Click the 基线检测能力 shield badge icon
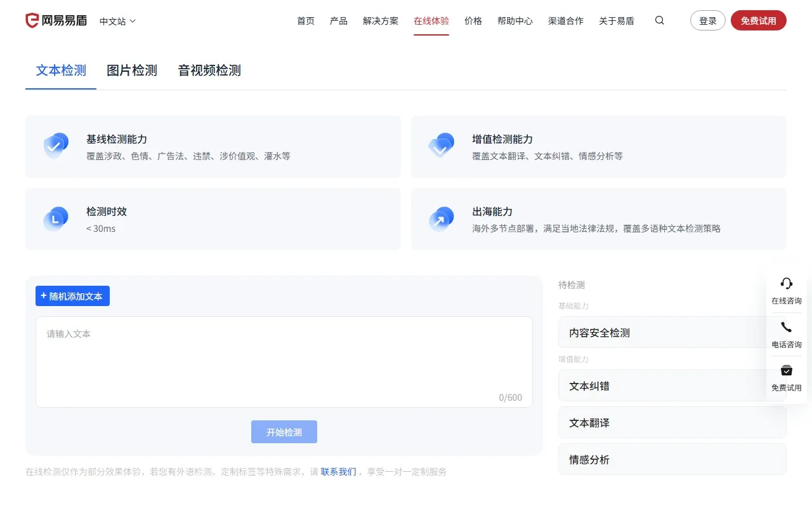The image size is (812, 508). tap(56, 146)
